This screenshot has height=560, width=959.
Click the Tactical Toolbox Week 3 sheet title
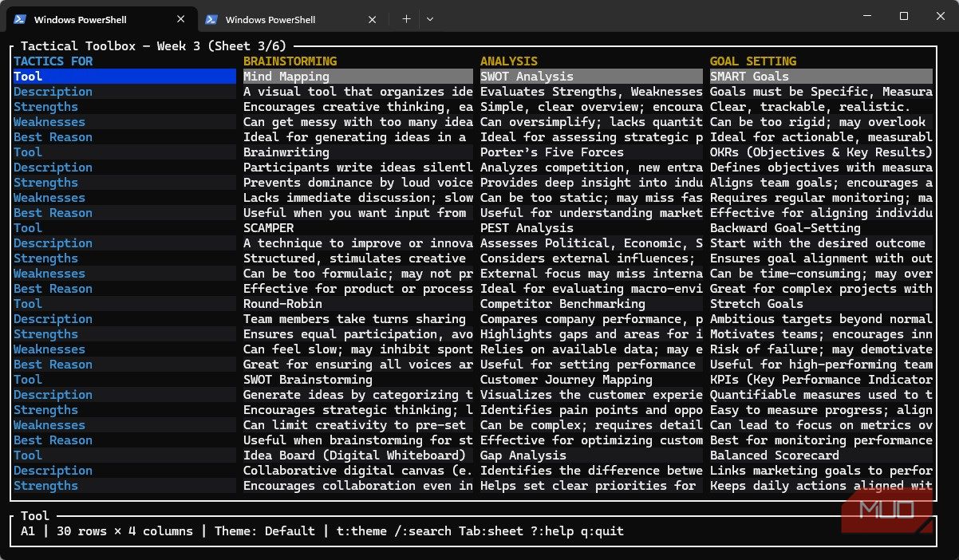(x=153, y=46)
